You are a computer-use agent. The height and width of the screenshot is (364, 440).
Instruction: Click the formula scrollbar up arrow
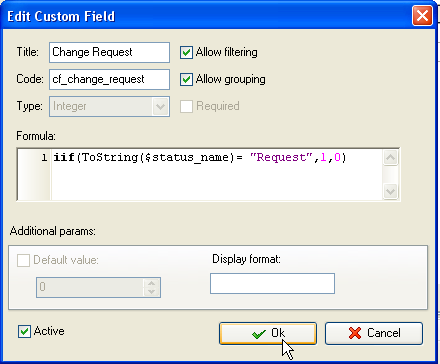(390, 157)
